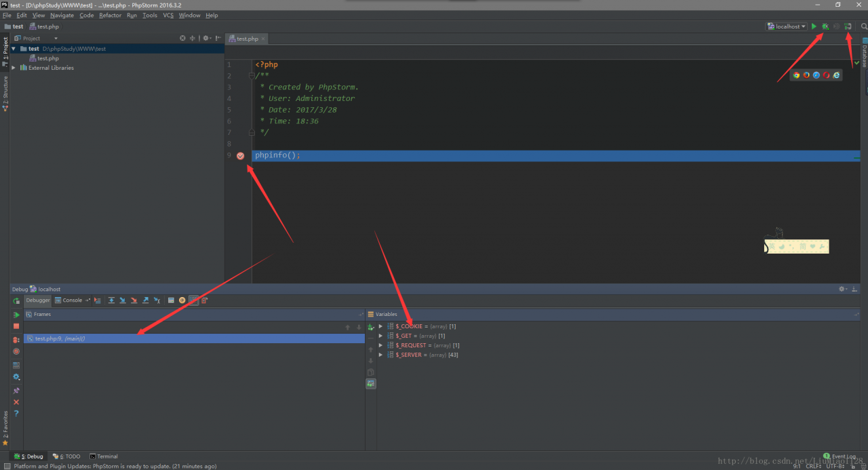The width and height of the screenshot is (868, 470).
Task: Toggle listening for PHP debug connections
Action: click(x=848, y=26)
